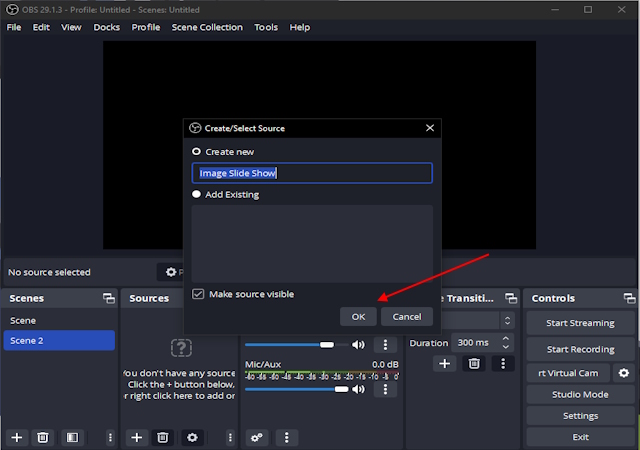Screen dimensions: 640x450
Task: Open the Profile menu
Action: (146, 27)
